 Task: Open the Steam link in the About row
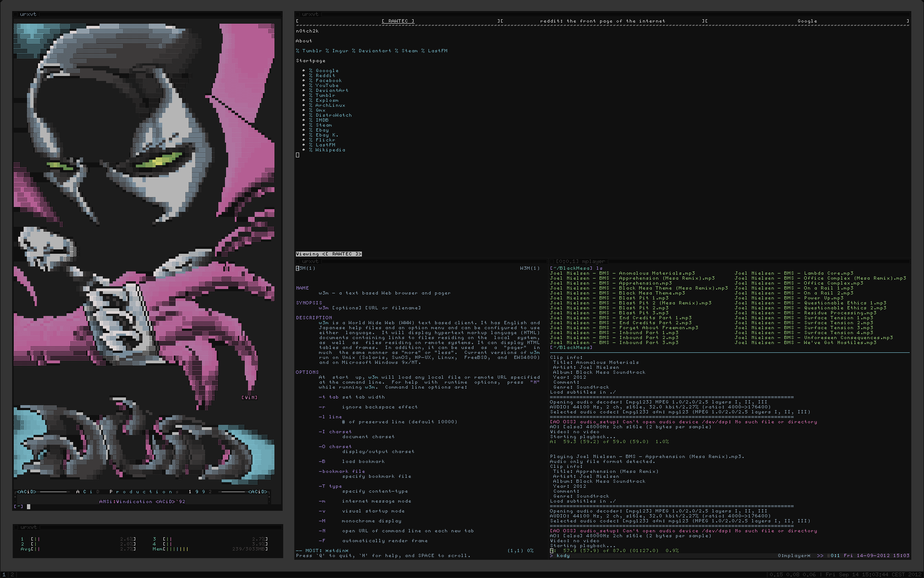point(409,51)
